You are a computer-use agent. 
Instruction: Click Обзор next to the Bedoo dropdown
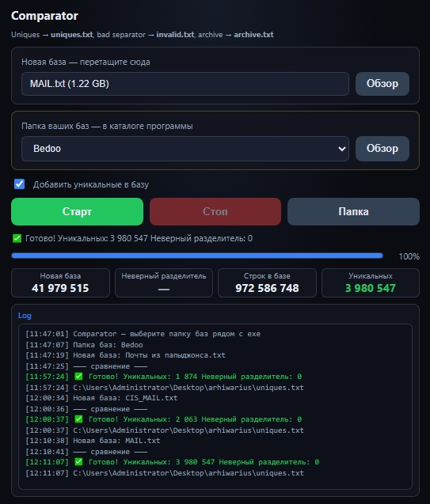pyautogui.click(x=382, y=149)
